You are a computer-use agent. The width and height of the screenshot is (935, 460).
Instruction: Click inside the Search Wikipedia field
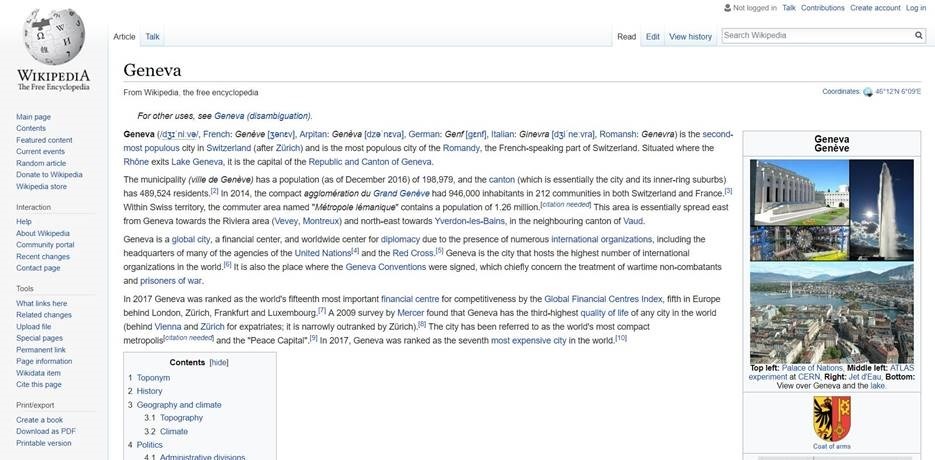point(815,35)
